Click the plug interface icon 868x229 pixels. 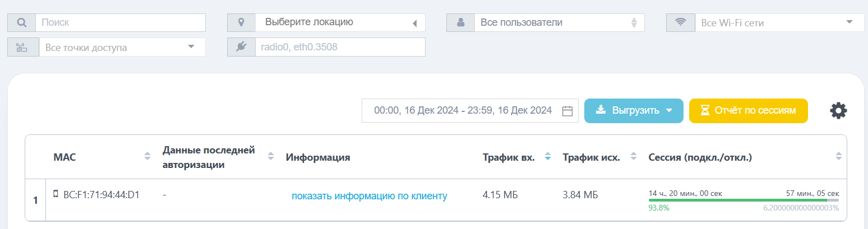pyautogui.click(x=241, y=47)
